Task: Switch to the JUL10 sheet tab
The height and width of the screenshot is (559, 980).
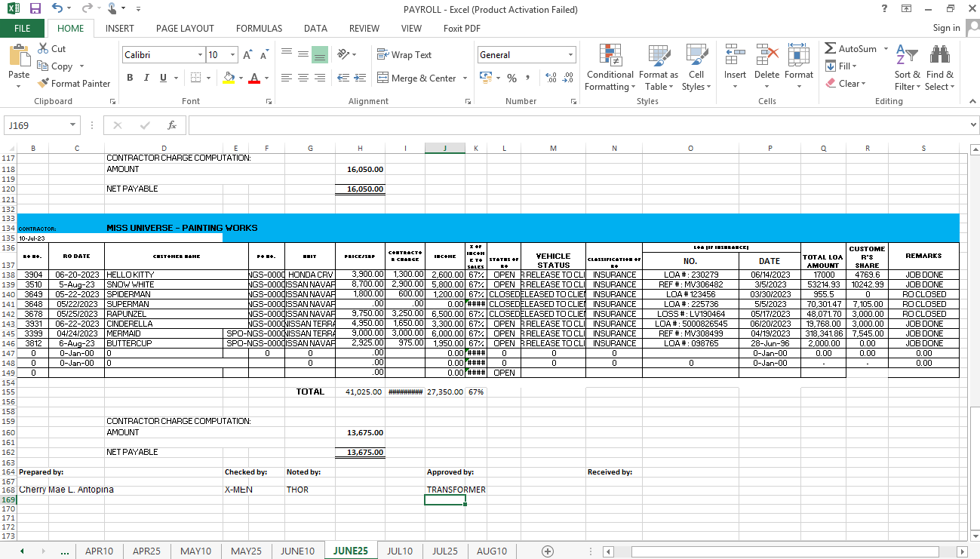Action: [400, 551]
